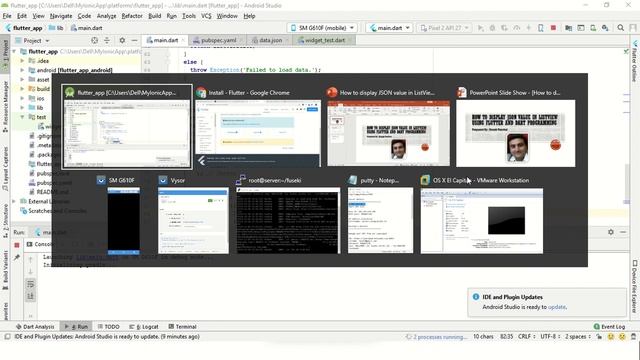Expand the build folder in project tree
The width and height of the screenshot is (640, 360).
pyautogui.click(x=22, y=89)
